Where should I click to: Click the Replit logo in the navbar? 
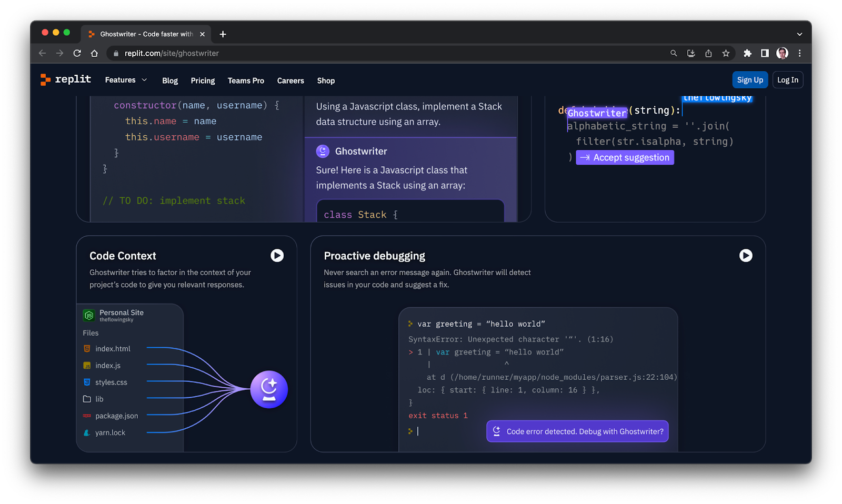[x=66, y=79]
